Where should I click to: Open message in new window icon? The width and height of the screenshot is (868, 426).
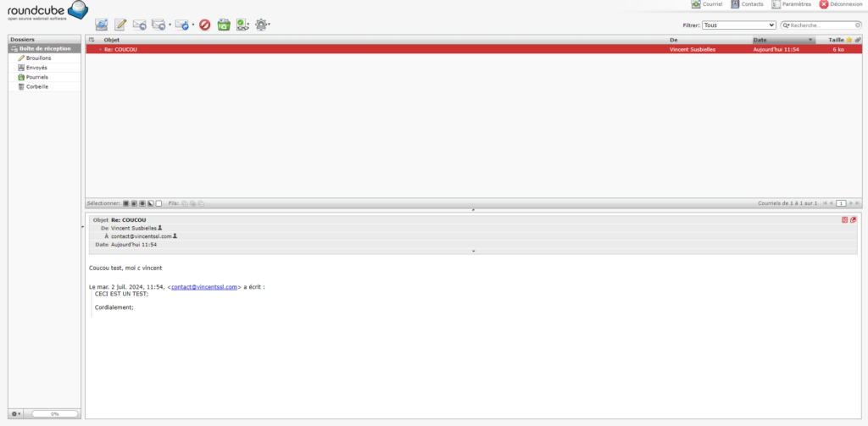coord(853,219)
